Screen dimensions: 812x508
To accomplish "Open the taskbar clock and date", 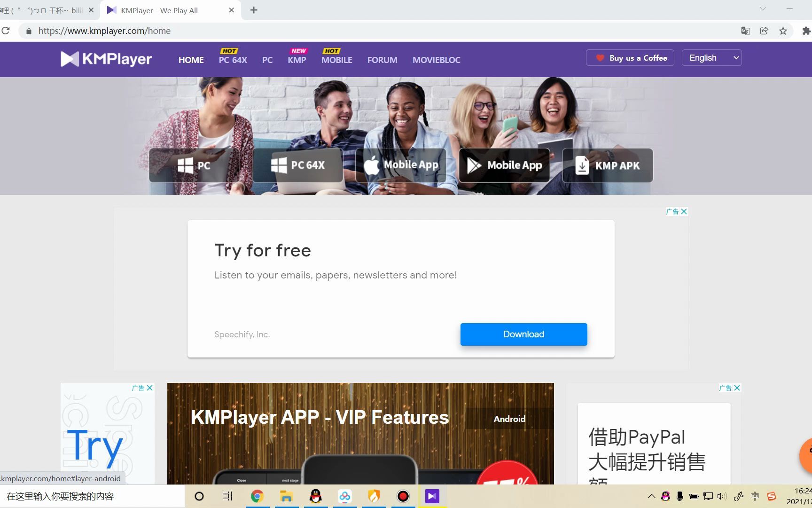I will tap(799, 496).
